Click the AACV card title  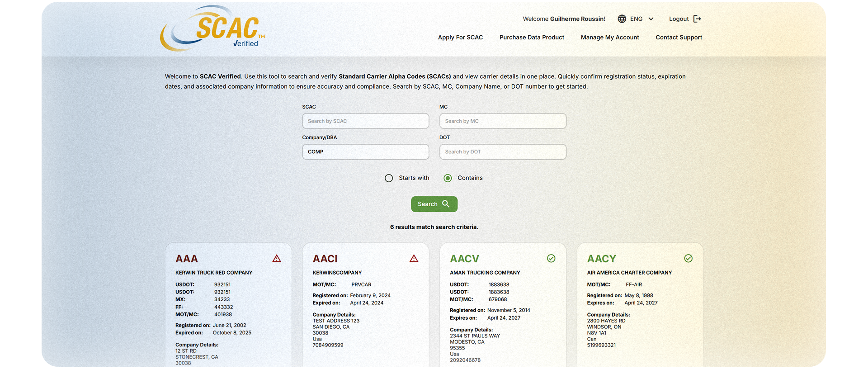click(464, 259)
